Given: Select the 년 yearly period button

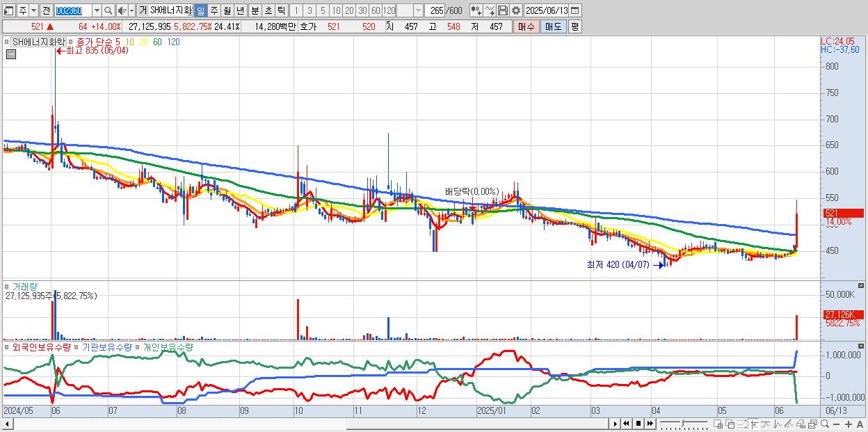Looking at the screenshot, I should coord(240,10).
